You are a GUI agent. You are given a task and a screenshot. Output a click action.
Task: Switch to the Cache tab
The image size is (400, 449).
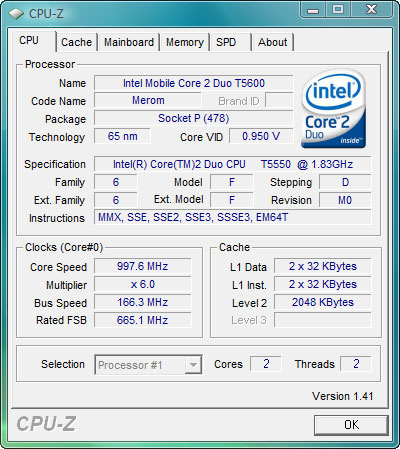[x=77, y=42]
